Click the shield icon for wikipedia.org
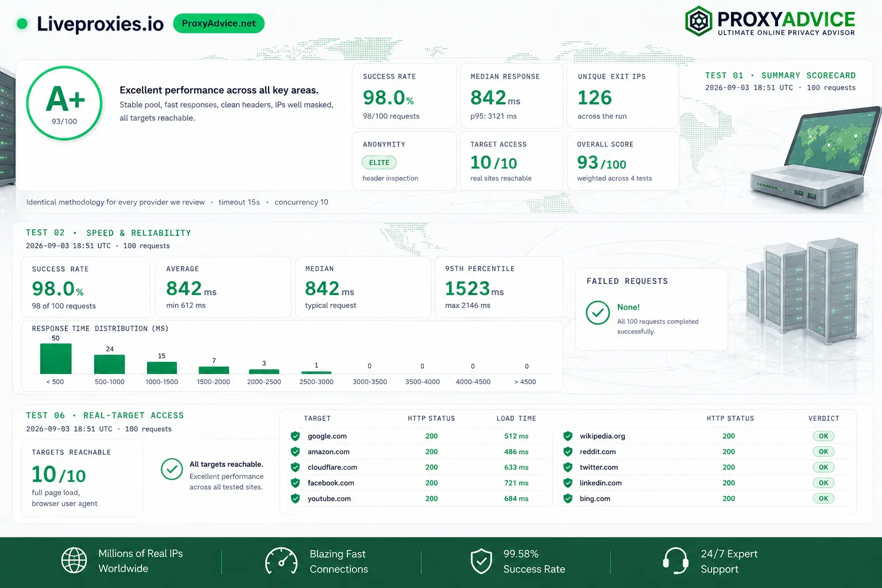This screenshot has height=588, width=882. (x=567, y=436)
